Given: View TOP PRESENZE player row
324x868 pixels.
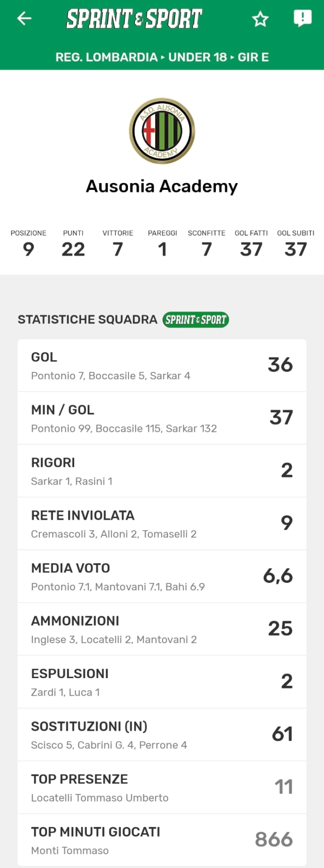Looking at the screenshot, I should (x=162, y=788).
